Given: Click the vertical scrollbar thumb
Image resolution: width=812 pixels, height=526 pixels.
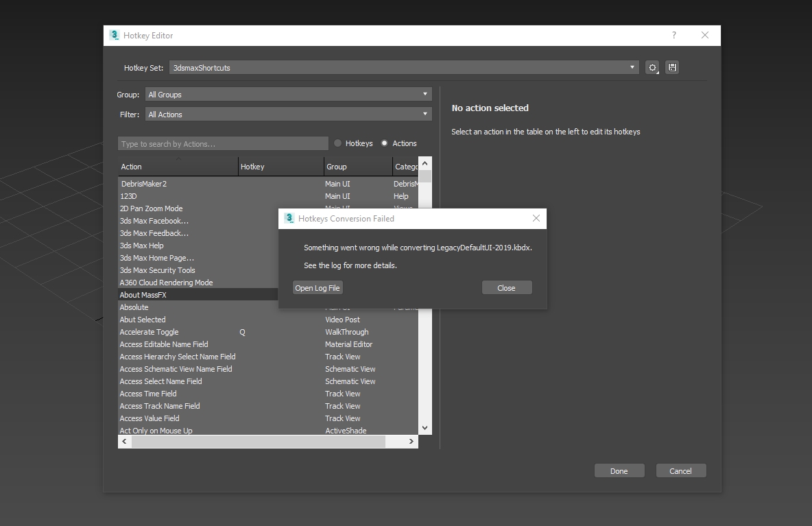Looking at the screenshot, I should [x=425, y=176].
